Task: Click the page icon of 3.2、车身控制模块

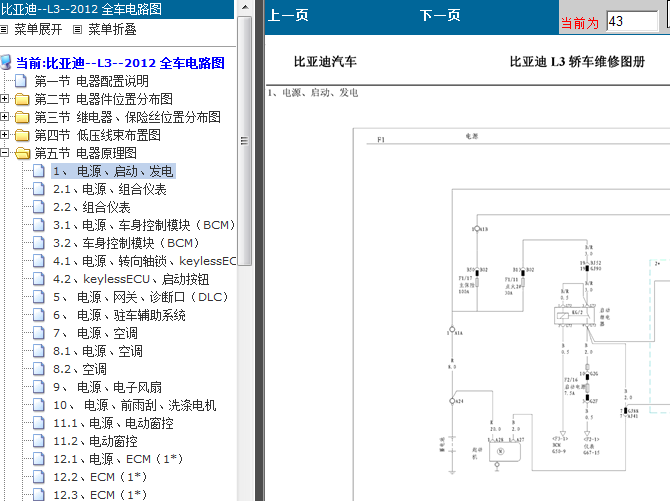Action: click(39, 243)
